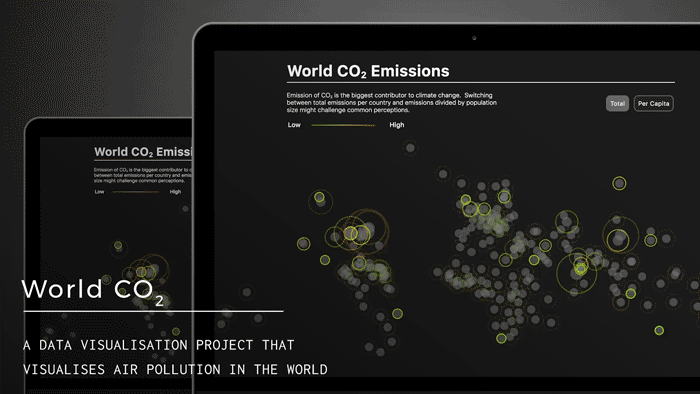Click the 'High' label on the back laptop
700x394 pixels.
[x=175, y=192]
